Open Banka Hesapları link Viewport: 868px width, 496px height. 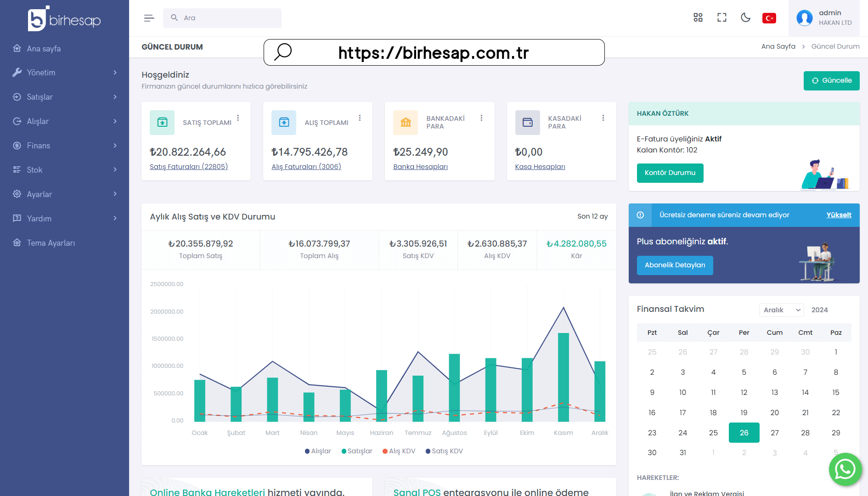click(x=420, y=167)
